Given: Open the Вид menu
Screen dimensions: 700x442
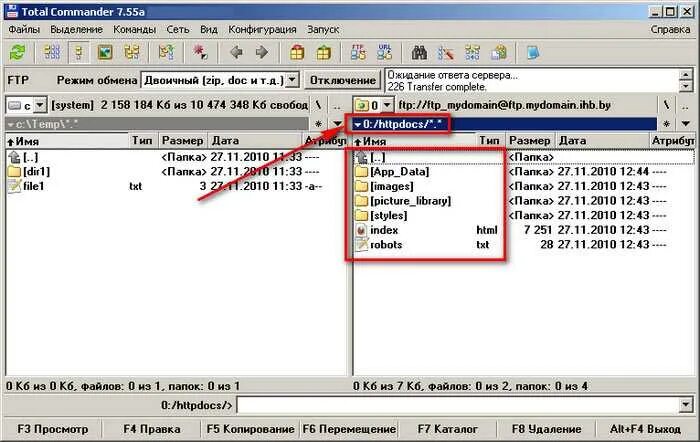Looking at the screenshot, I should pyautogui.click(x=208, y=29).
